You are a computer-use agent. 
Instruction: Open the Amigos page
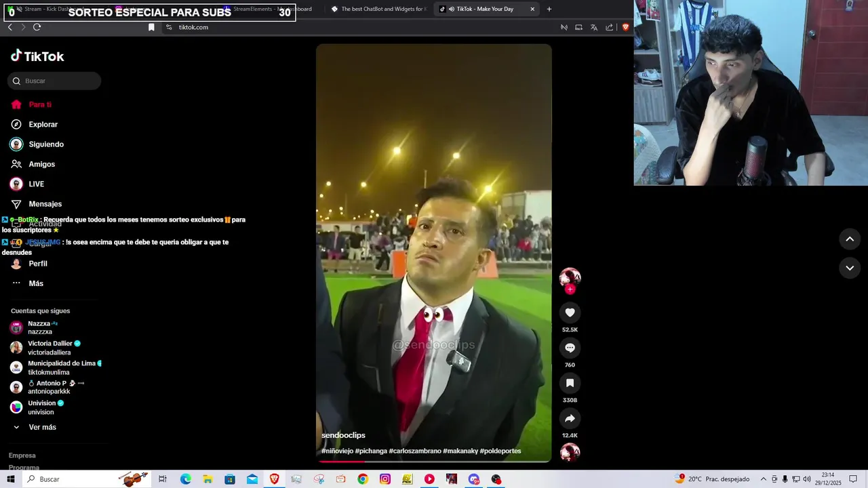41,164
